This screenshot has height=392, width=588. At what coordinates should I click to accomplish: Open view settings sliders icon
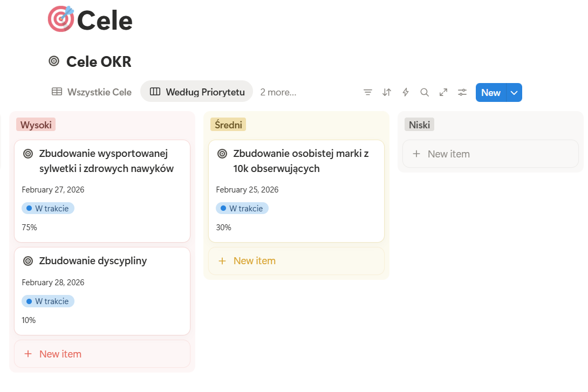(462, 92)
